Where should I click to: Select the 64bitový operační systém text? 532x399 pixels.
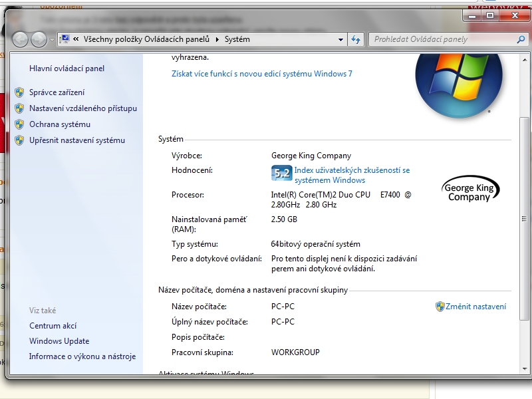tap(315, 244)
